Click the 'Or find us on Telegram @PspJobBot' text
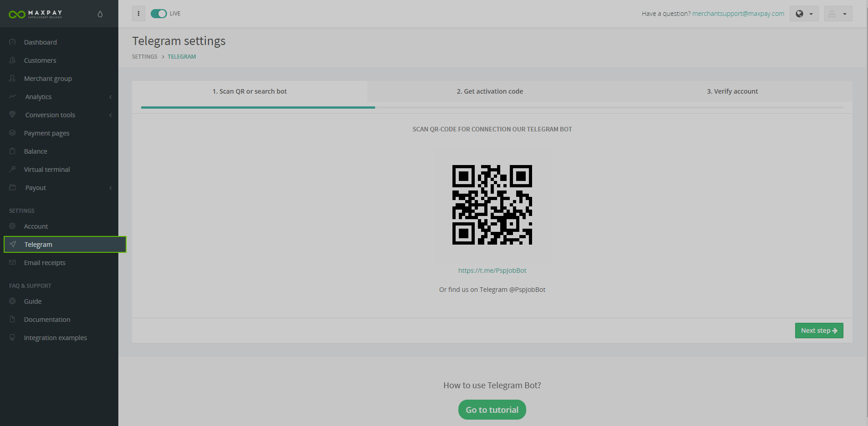 (x=492, y=290)
